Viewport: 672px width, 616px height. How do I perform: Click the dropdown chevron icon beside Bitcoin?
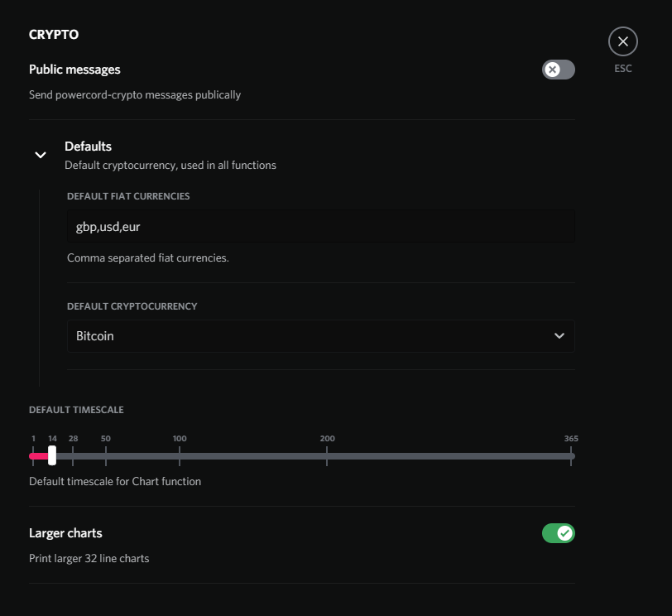coord(559,336)
